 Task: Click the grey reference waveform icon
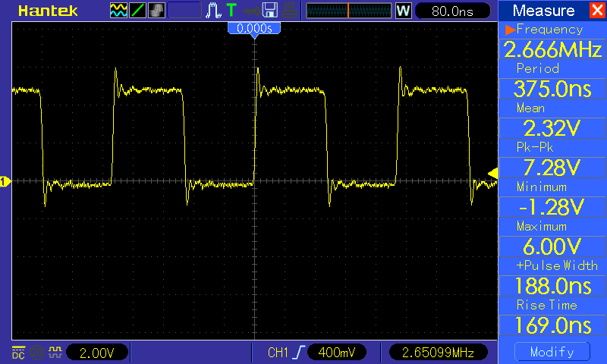point(156,11)
